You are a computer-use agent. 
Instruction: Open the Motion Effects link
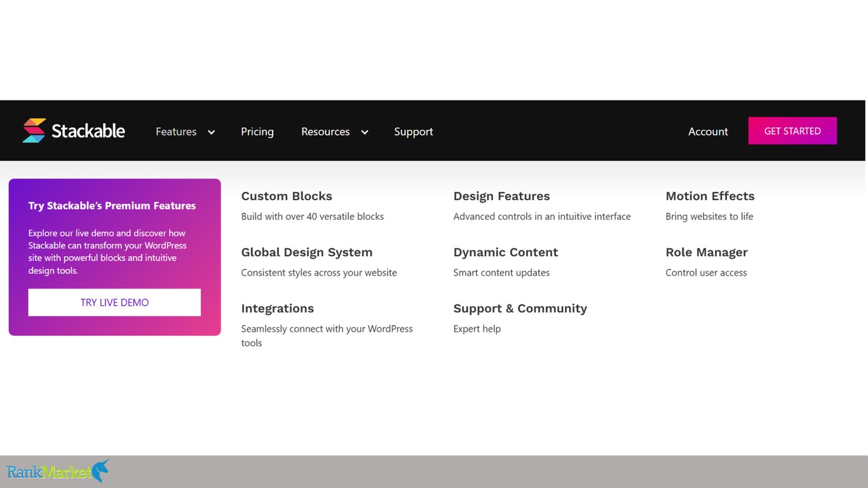710,196
